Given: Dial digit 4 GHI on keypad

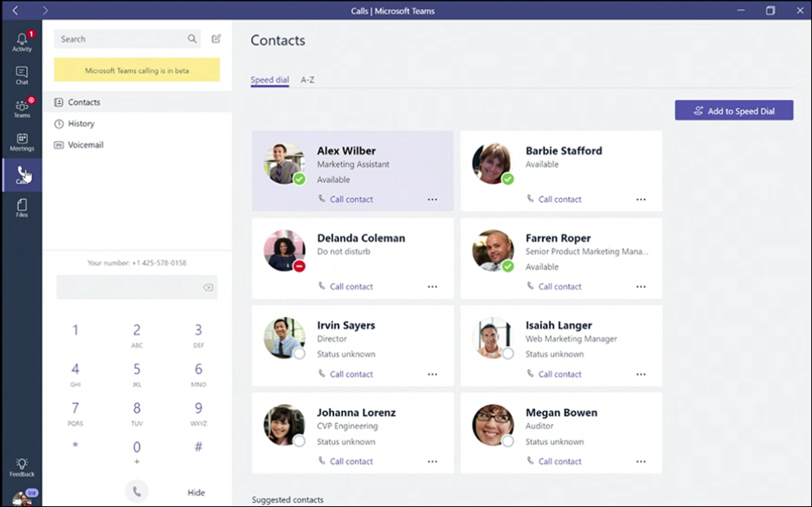Looking at the screenshot, I should (x=75, y=374).
